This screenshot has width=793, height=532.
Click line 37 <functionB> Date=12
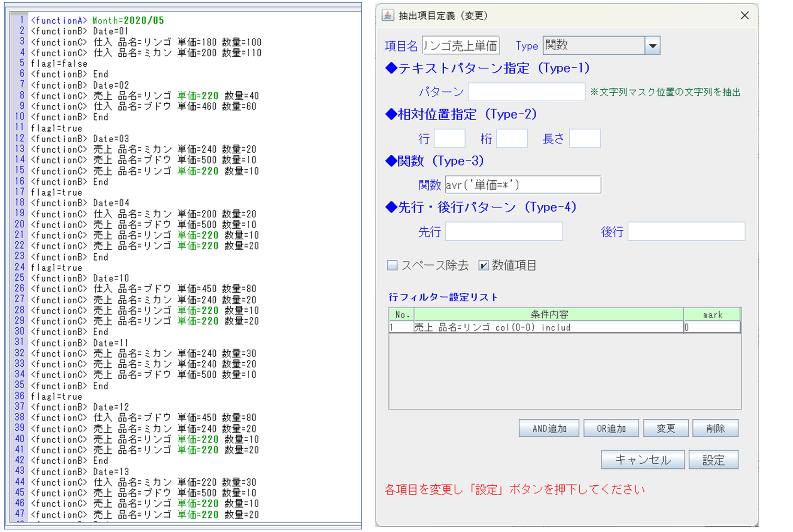(x=80, y=407)
